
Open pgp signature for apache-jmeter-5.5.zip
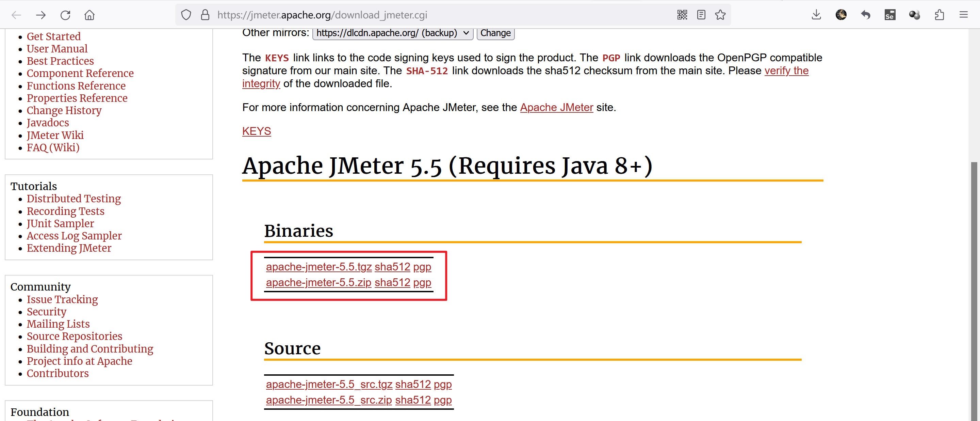pos(422,282)
